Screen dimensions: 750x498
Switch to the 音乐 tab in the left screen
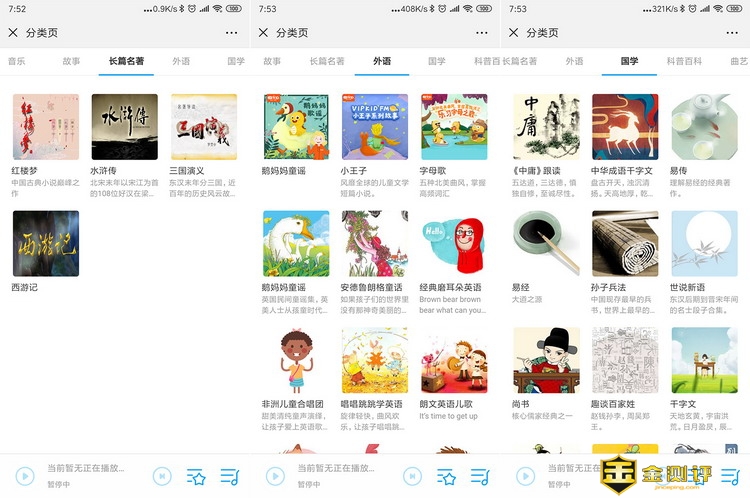pyautogui.click(x=16, y=61)
